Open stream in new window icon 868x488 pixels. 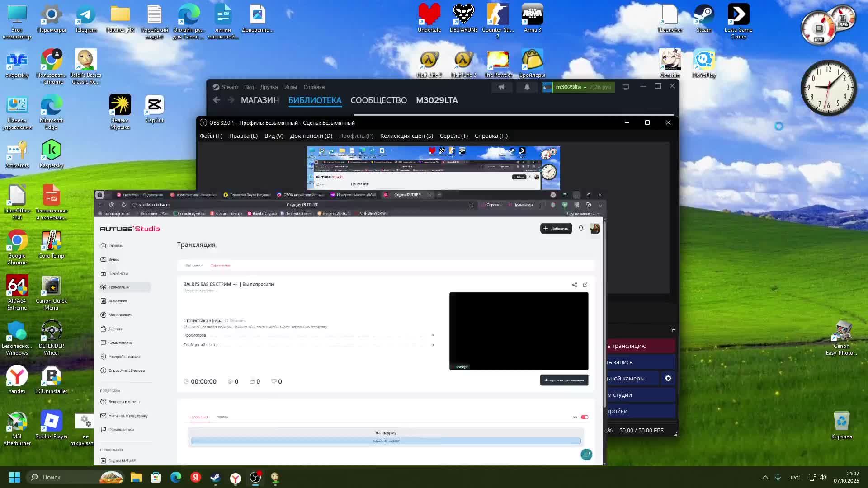585,285
